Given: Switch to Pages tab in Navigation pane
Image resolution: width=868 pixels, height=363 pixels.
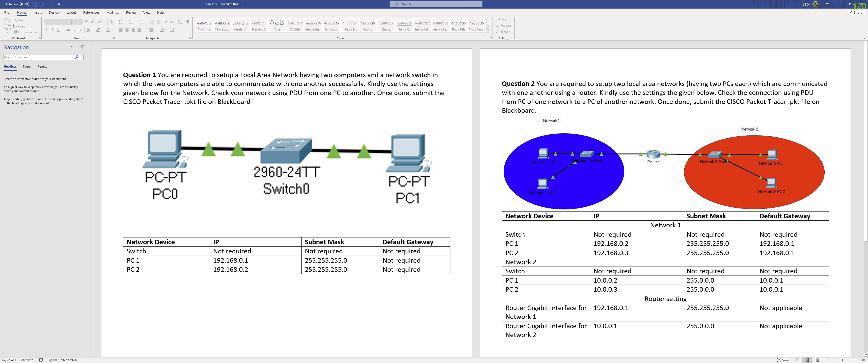Looking at the screenshot, I should click(26, 67).
